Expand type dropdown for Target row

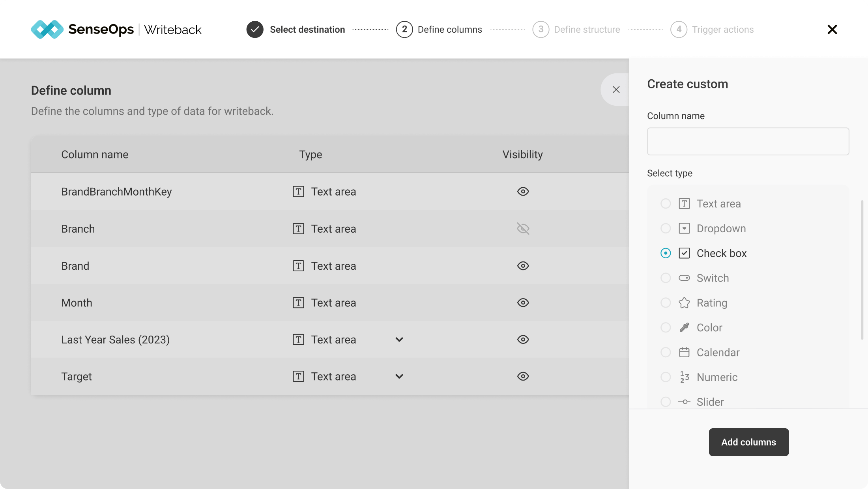399,377
